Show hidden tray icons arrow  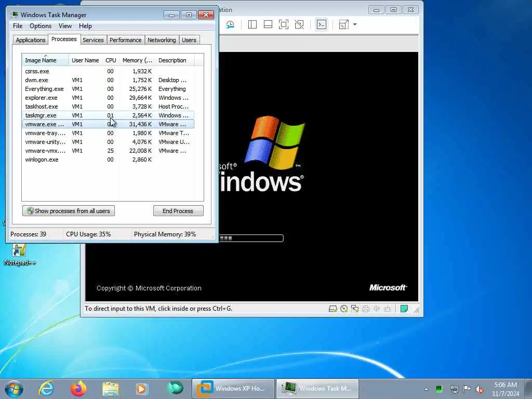pos(426,389)
